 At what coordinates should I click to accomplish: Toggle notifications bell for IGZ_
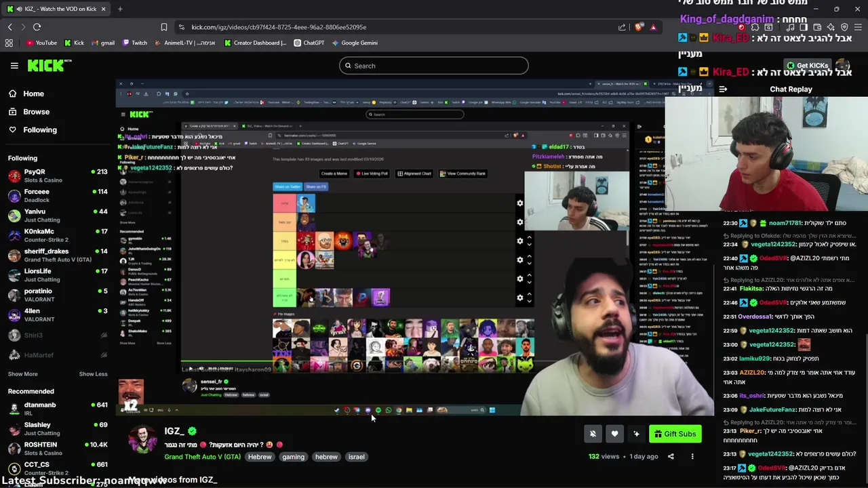click(593, 434)
